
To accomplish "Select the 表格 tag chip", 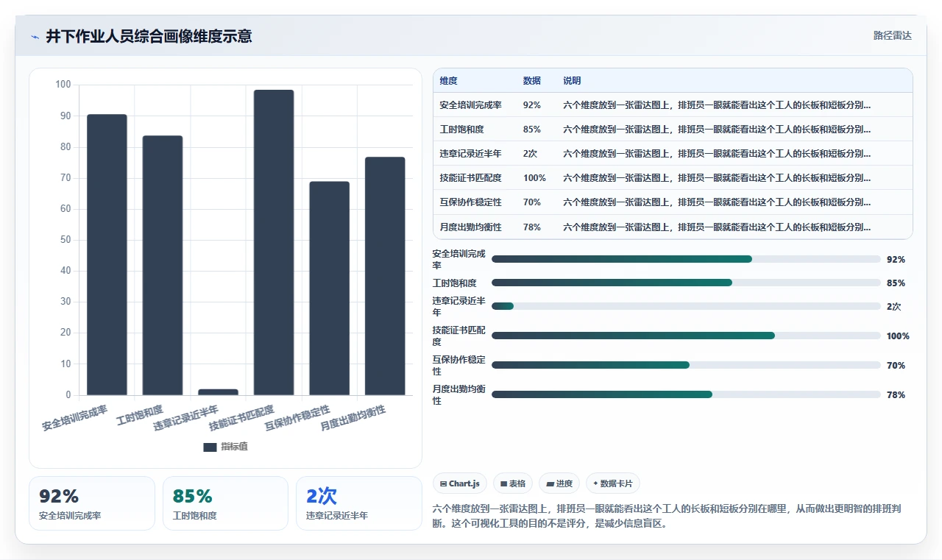I will click(512, 483).
